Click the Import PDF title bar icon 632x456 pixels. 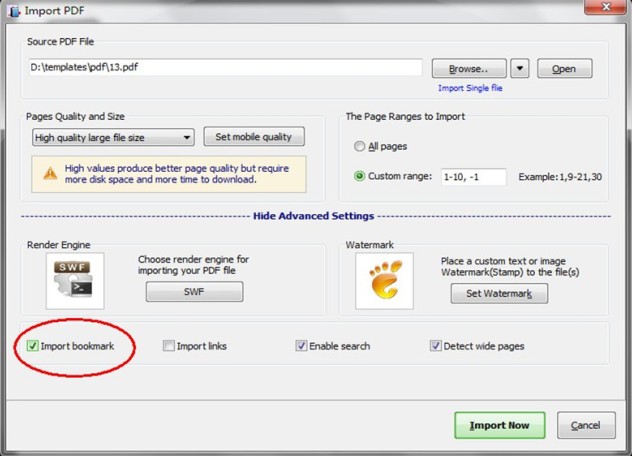(x=14, y=11)
